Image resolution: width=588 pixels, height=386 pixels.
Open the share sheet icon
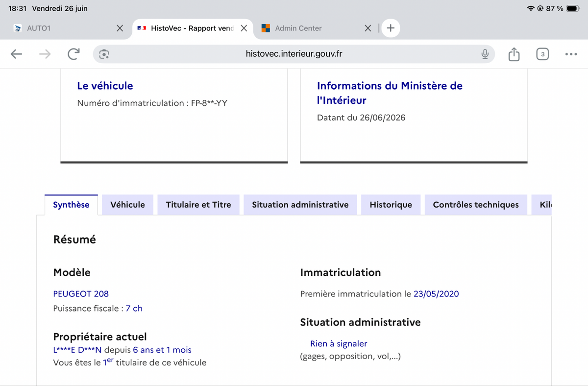pos(514,54)
